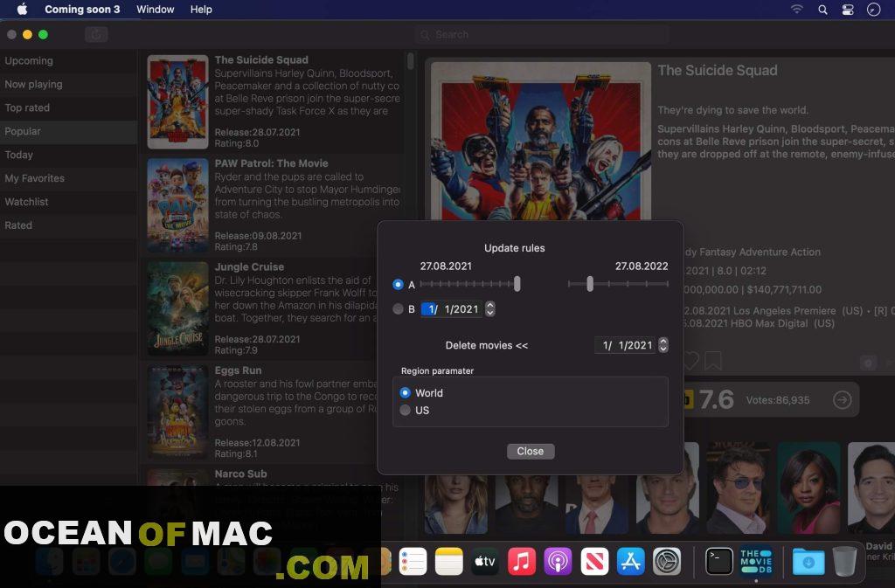Open the rating details arrow next to Votes:86,935
Screen dimensions: 895x588
842,400
